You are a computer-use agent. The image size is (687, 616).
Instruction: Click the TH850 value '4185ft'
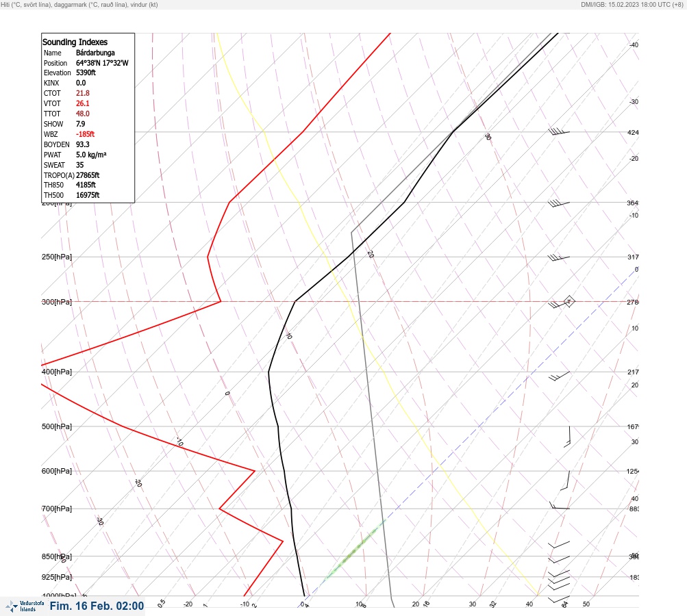coord(86,185)
